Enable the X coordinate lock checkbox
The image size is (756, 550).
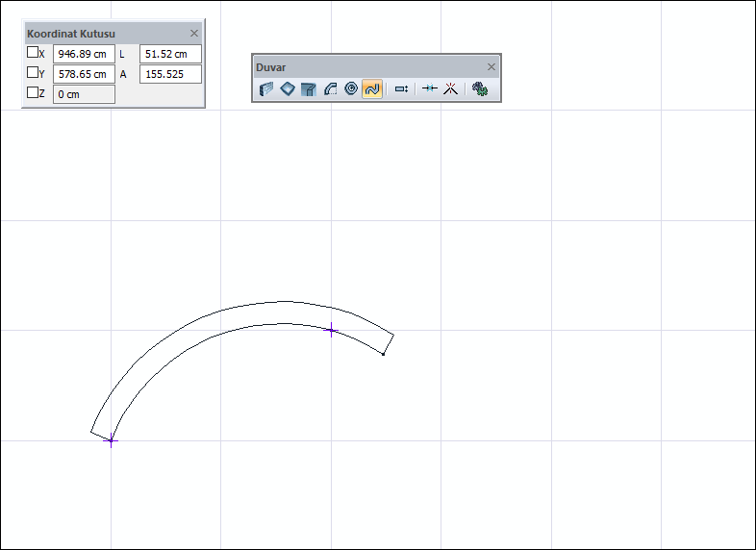pos(33,53)
